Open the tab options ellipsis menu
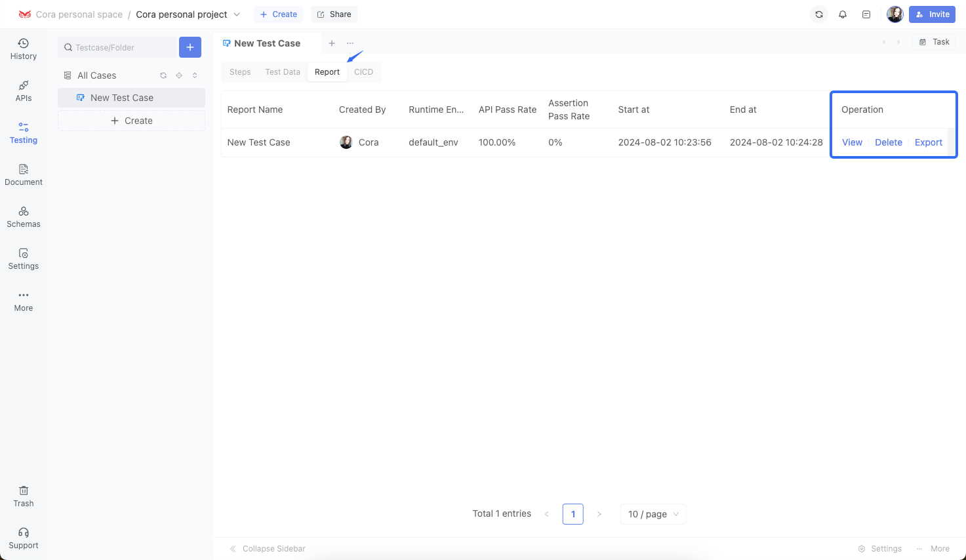Viewport: 966px width, 560px height. click(x=350, y=43)
